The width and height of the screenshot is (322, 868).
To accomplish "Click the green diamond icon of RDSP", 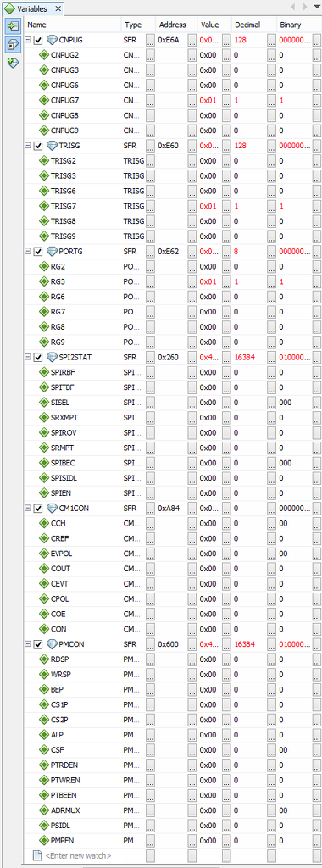I will (x=44, y=659).
